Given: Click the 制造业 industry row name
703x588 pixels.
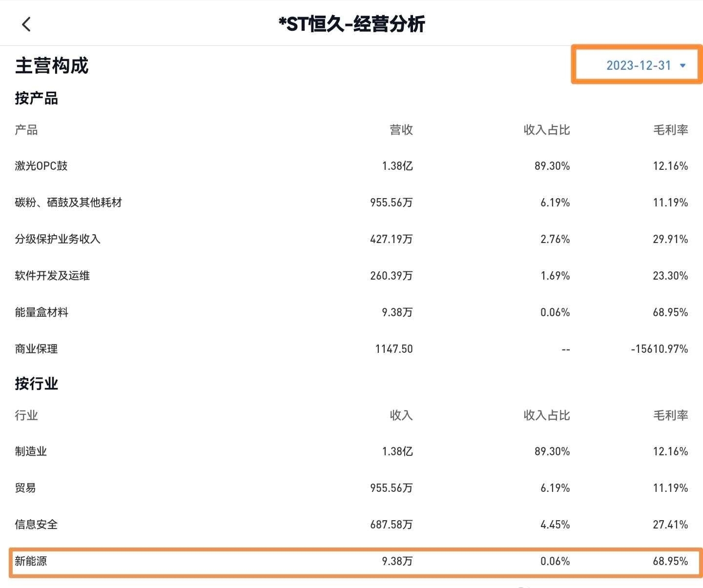Looking at the screenshot, I should click(x=31, y=451).
